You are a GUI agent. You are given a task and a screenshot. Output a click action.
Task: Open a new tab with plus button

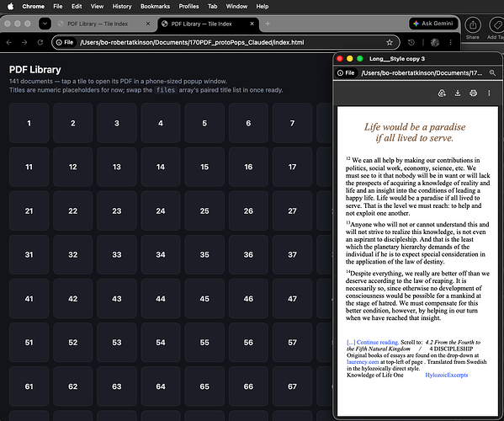[268, 24]
